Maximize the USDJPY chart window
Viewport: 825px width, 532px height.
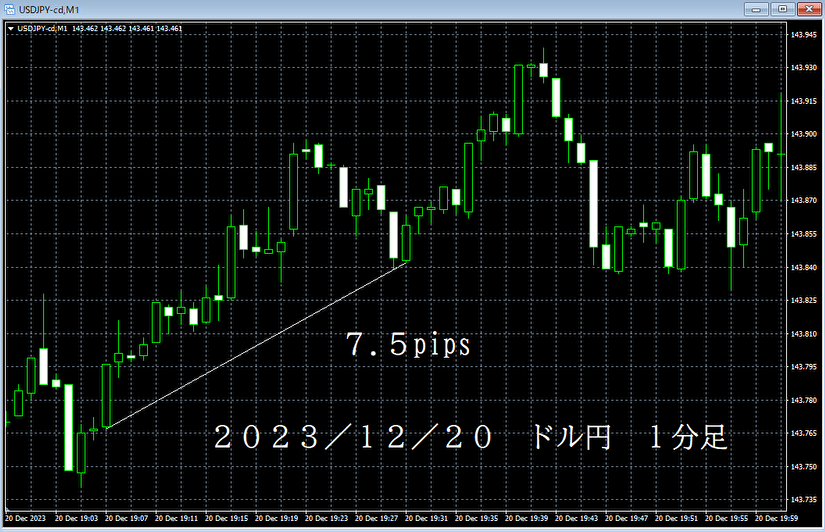(x=782, y=9)
